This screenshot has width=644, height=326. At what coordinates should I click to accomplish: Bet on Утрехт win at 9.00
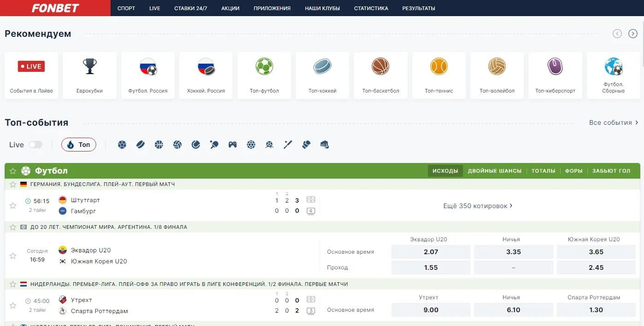tap(431, 310)
